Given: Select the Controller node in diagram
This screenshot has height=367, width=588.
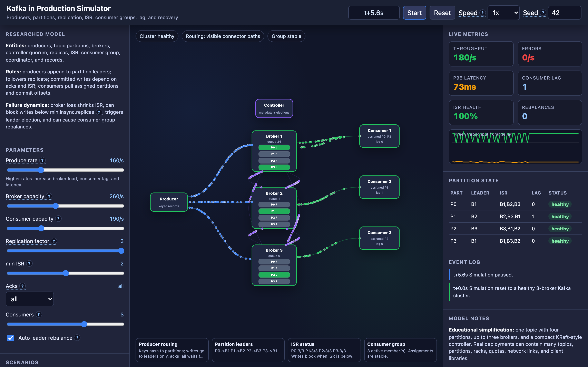Looking at the screenshot, I should tap(274, 108).
